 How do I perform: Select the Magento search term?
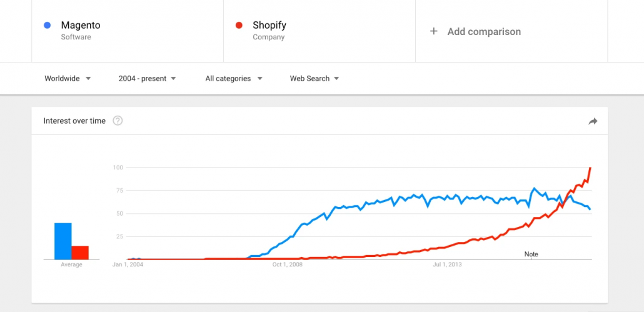coord(80,26)
